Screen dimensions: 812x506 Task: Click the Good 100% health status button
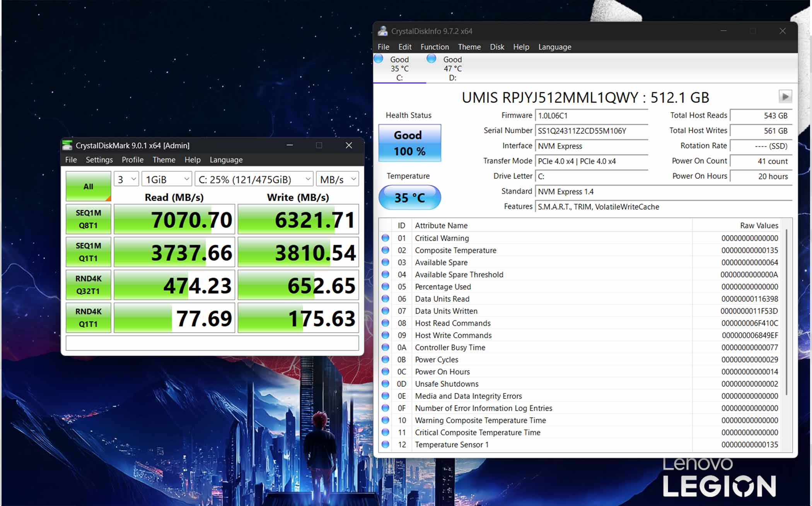(409, 143)
